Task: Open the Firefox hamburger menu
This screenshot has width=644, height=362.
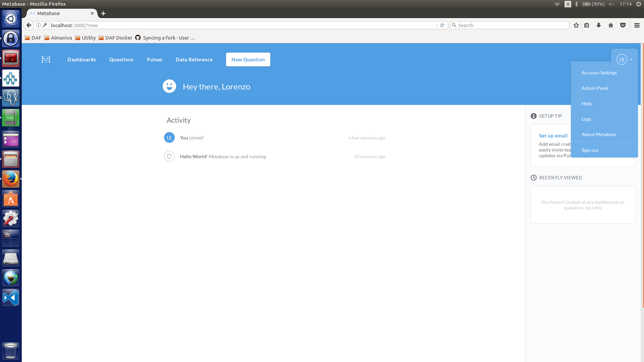Action: [x=637, y=25]
